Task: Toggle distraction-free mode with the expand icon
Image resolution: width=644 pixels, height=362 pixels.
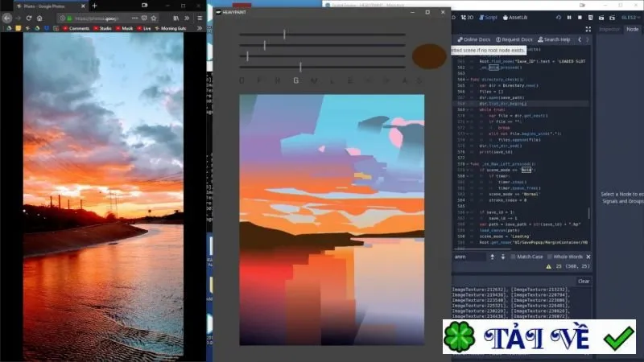Action: point(588,29)
